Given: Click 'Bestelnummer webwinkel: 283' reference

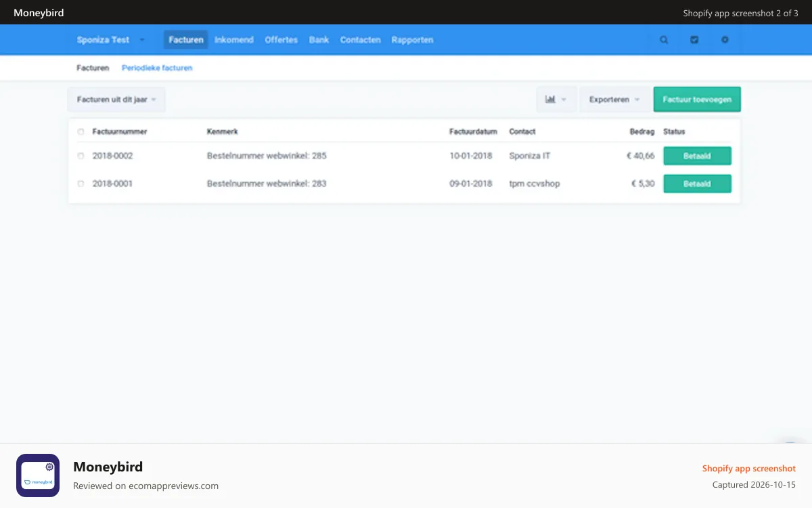Looking at the screenshot, I should click(267, 184).
